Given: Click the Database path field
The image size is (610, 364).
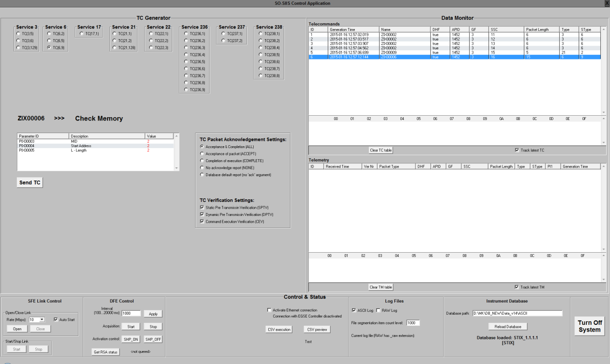Looking at the screenshot, I should [x=517, y=313].
